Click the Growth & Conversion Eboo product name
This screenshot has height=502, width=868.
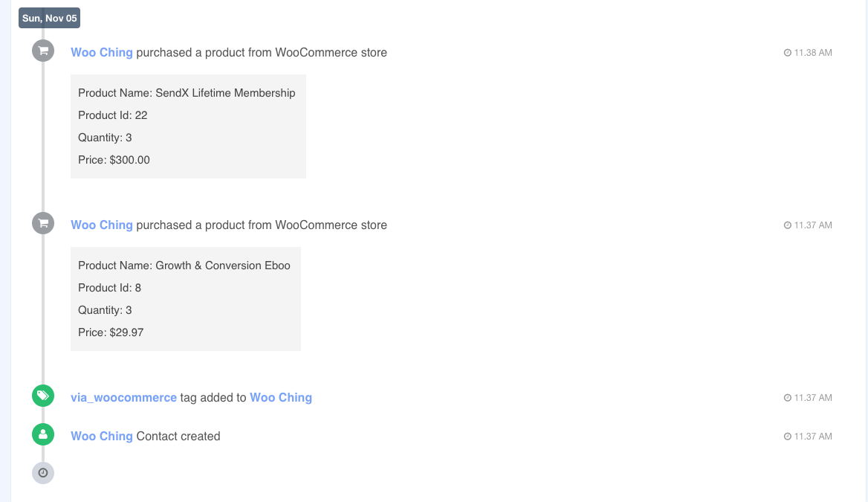click(223, 266)
